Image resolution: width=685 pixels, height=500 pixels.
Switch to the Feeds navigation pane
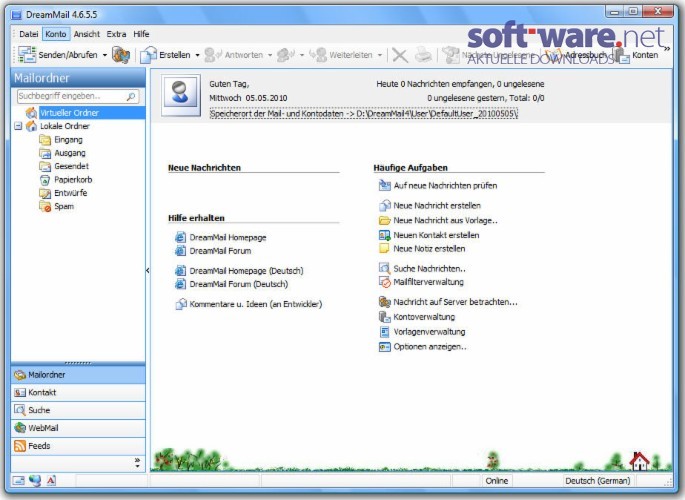(x=78, y=446)
